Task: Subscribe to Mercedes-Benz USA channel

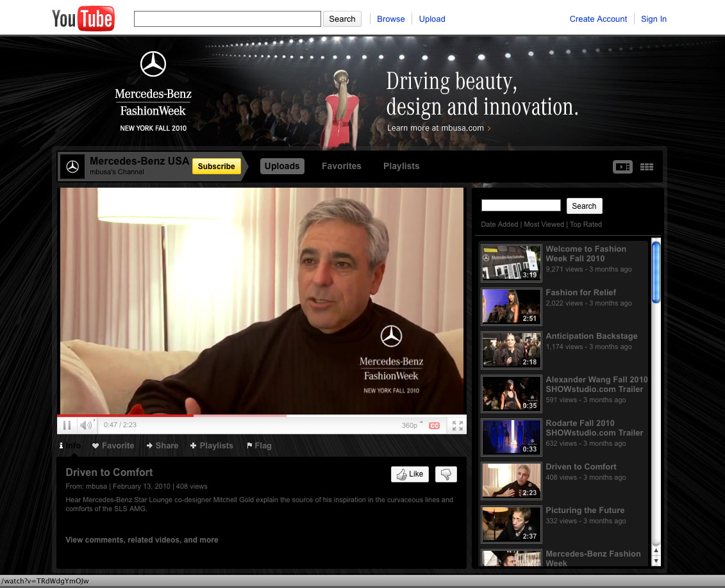Action: 216,166
